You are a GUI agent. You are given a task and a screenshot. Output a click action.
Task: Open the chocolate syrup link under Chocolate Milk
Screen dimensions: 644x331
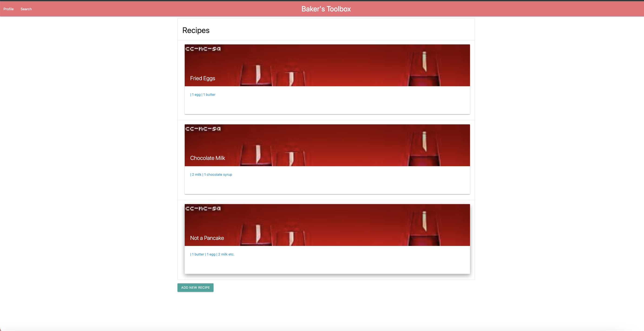click(x=218, y=174)
